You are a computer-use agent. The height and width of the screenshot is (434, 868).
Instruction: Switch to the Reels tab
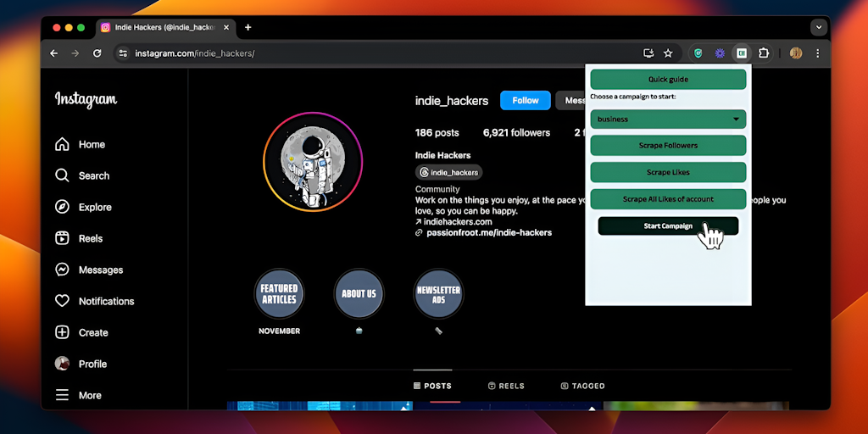[x=507, y=386]
